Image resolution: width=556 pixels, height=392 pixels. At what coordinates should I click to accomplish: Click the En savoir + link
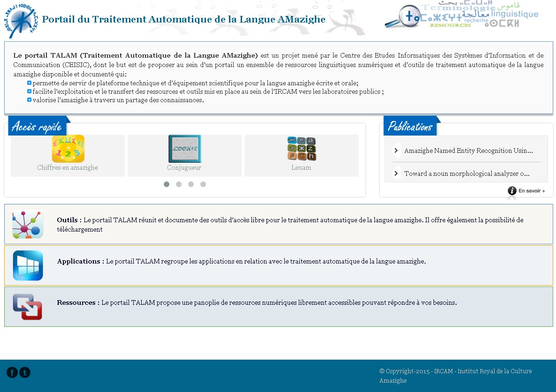[x=532, y=191]
